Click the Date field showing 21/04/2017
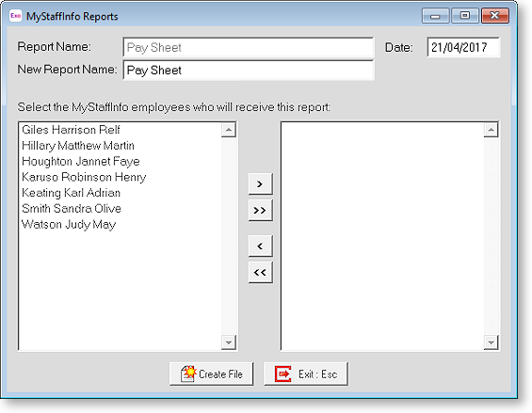This screenshot has height=413, width=532. (463, 47)
